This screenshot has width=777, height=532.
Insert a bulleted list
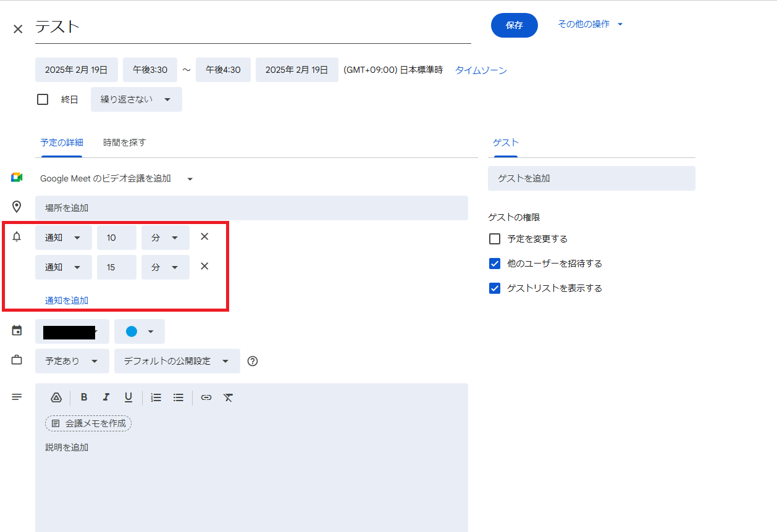pyautogui.click(x=178, y=397)
